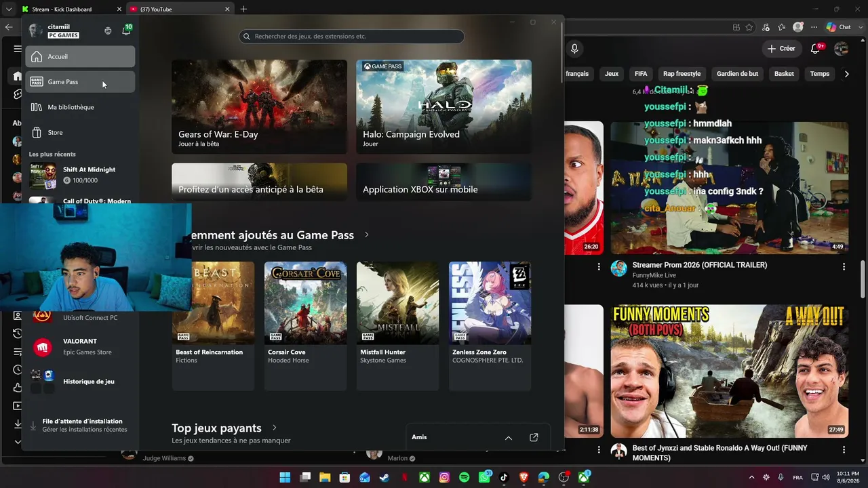Open Mistfall Hunter game card
Image resolution: width=868 pixels, height=488 pixels.
click(x=397, y=325)
